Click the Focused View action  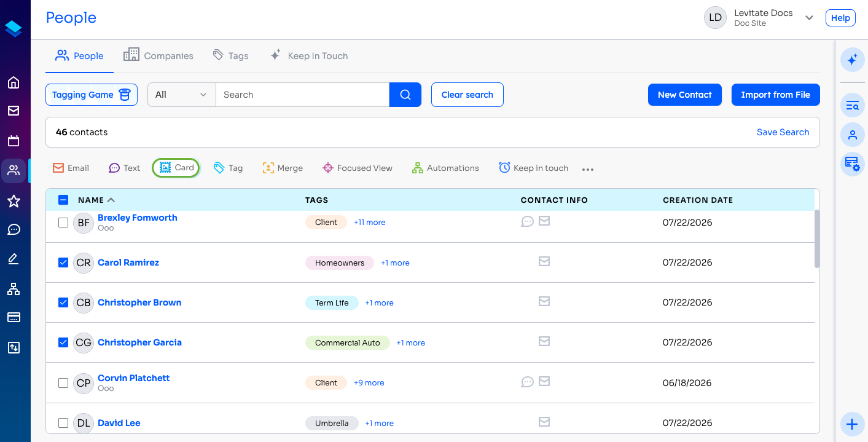[x=358, y=168]
